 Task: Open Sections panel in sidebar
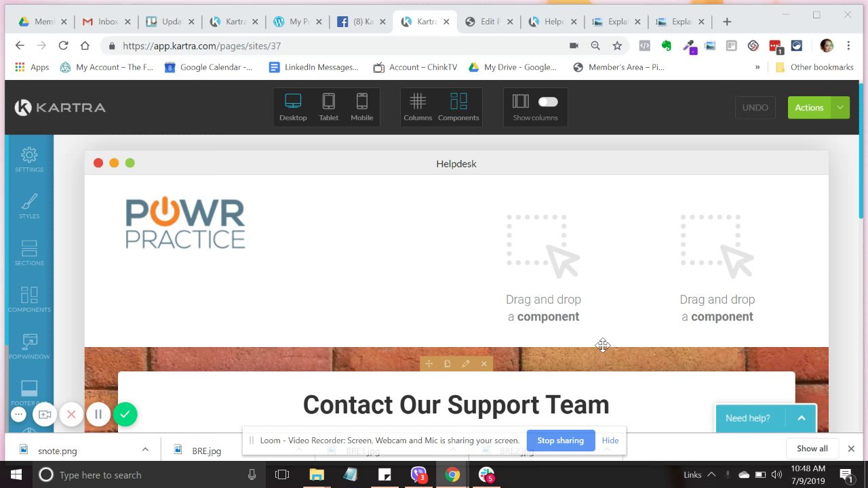(x=29, y=253)
